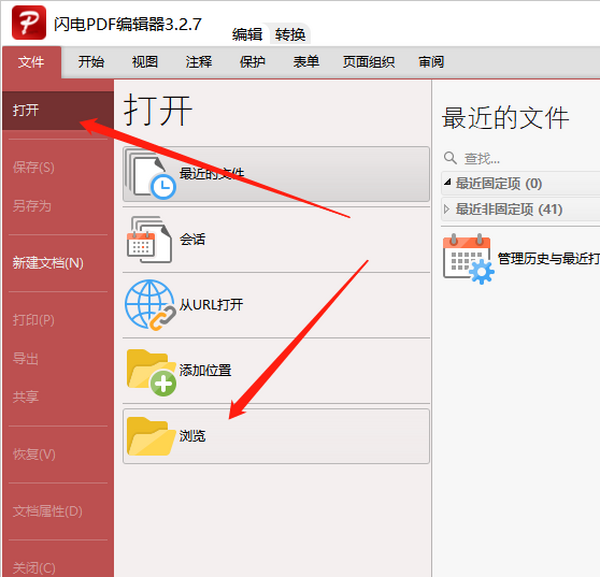The height and width of the screenshot is (577, 600).
Task: Click the 添加位置 option label
Action: point(205,370)
